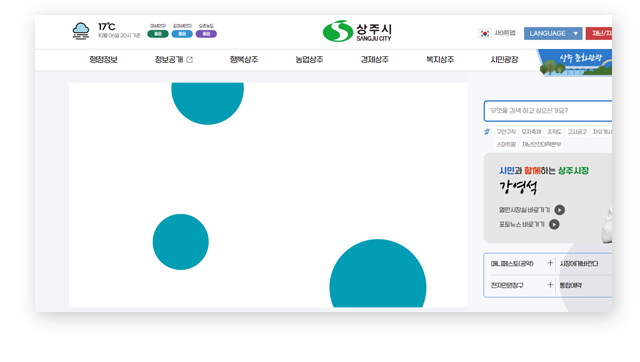The height and width of the screenshot is (362, 640).
Task: Open the 시민광장 menu
Action: pyautogui.click(x=504, y=60)
